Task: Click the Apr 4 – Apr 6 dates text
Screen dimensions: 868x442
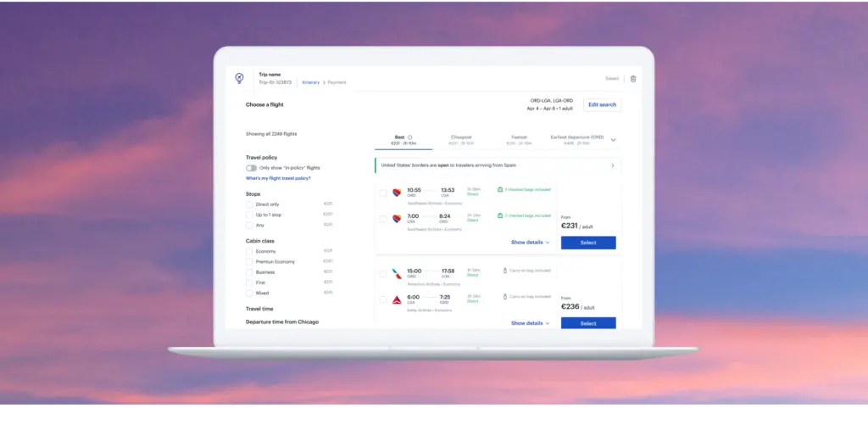Action: click(x=549, y=109)
